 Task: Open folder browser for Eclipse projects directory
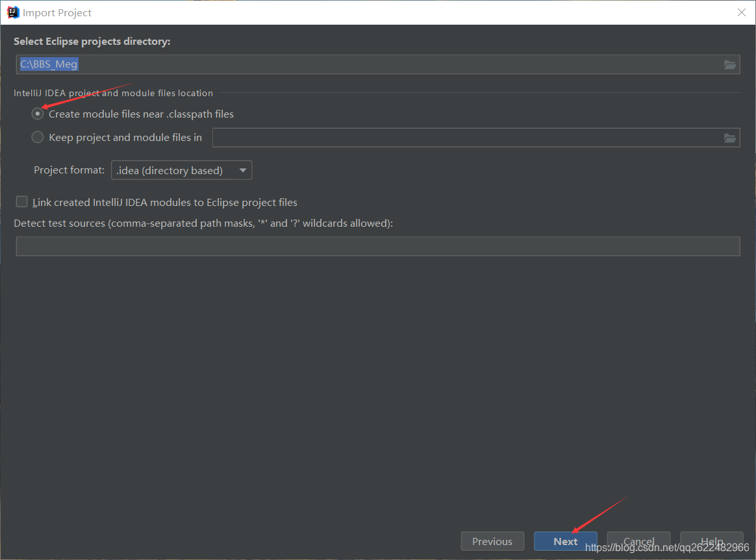click(x=729, y=64)
